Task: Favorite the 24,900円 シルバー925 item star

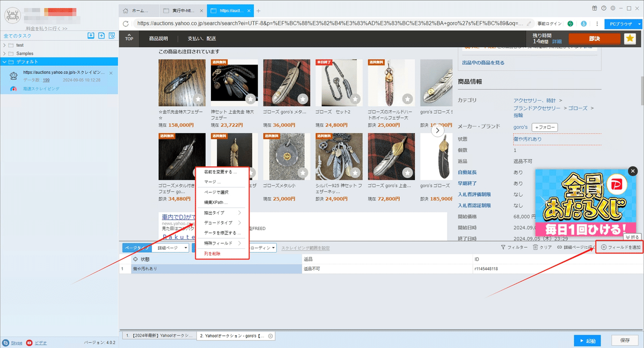Action: click(355, 173)
